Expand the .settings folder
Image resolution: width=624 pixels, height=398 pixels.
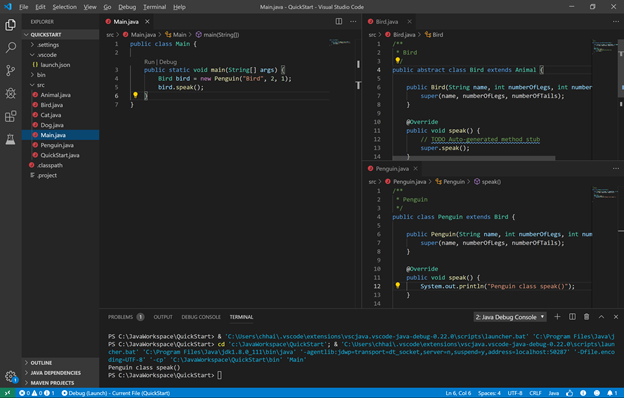[x=60, y=45]
